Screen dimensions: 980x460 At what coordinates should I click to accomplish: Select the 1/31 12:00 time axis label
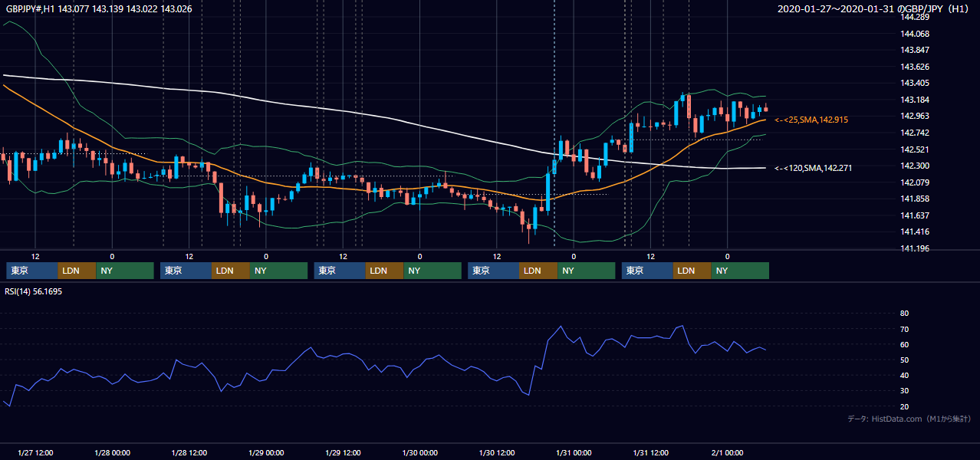pos(651,453)
